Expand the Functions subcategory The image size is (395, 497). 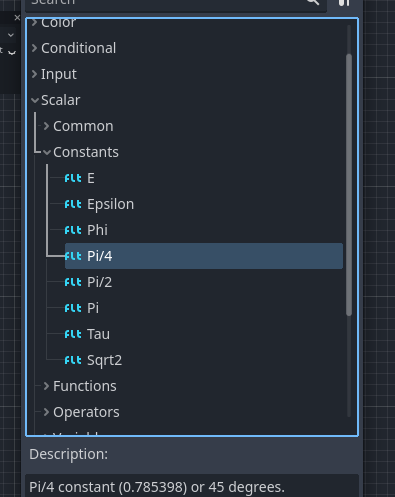(47, 386)
